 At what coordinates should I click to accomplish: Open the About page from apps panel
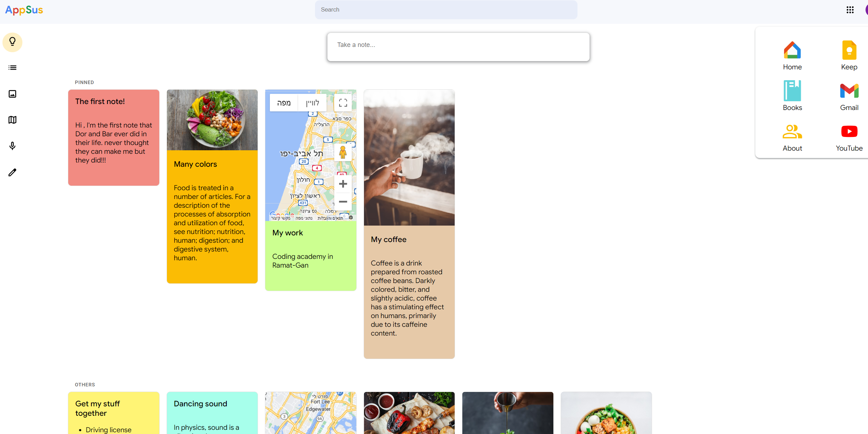click(x=792, y=137)
